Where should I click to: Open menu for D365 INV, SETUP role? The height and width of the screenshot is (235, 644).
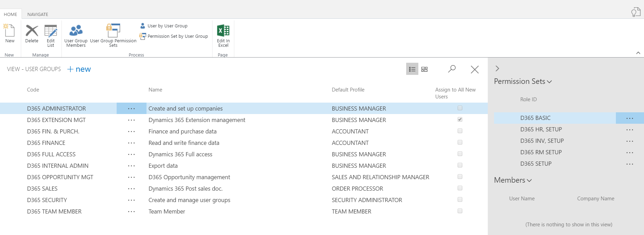click(630, 141)
